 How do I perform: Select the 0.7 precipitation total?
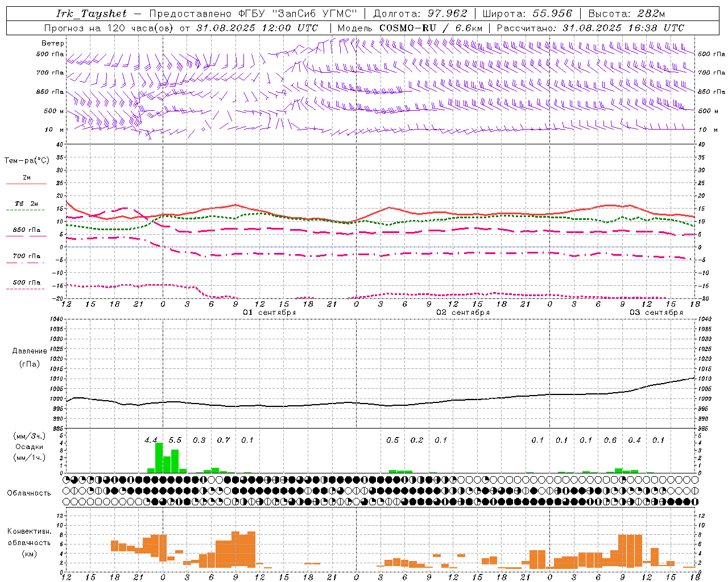[x=224, y=440]
